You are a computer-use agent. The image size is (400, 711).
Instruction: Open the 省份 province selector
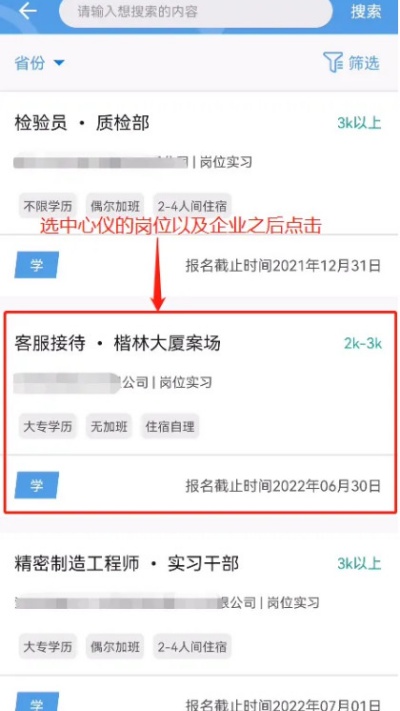tap(40, 63)
